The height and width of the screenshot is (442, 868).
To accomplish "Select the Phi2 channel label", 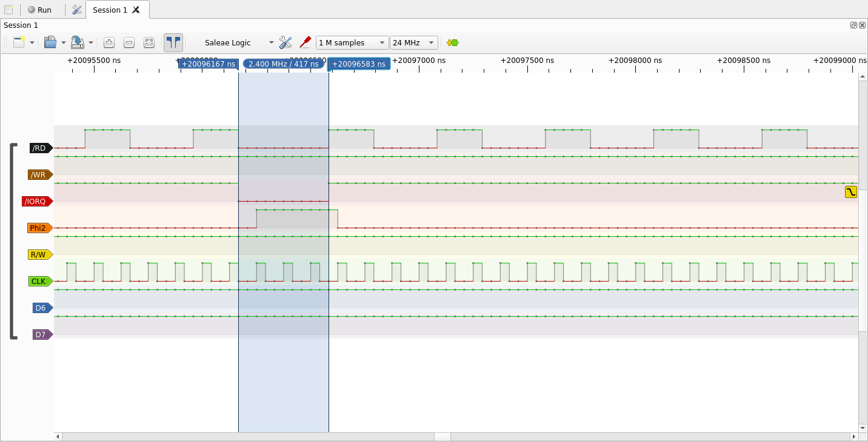I will point(40,228).
